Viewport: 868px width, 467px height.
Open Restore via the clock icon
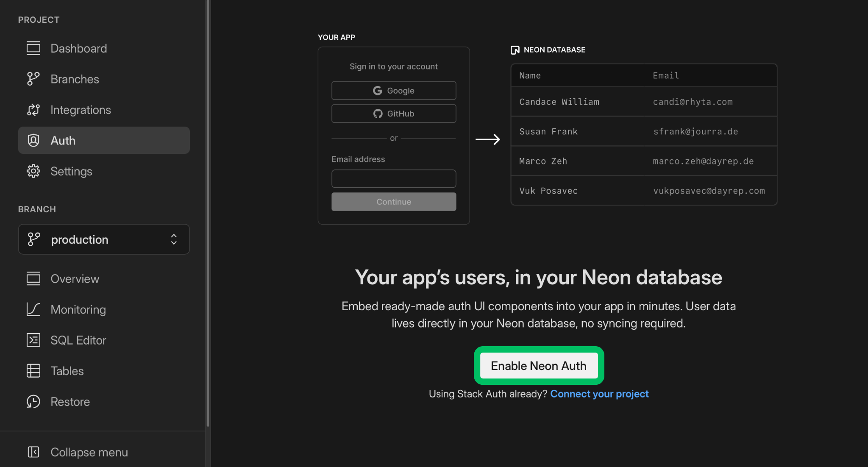[33, 401]
